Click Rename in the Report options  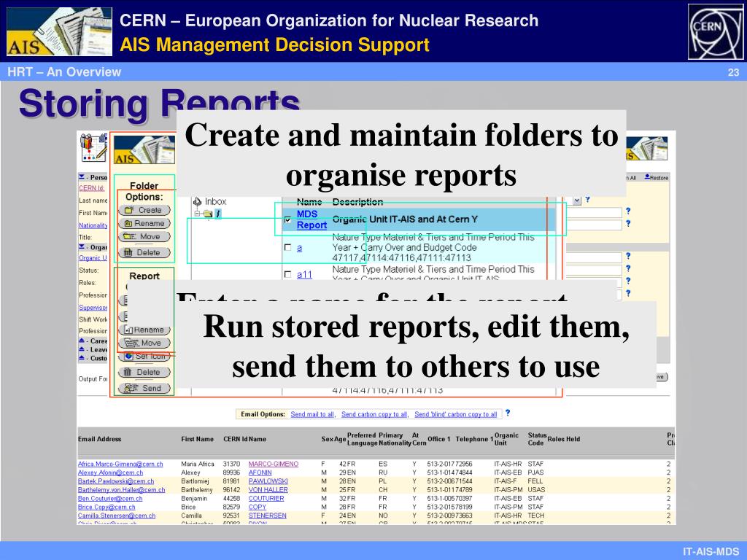[144, 330]
